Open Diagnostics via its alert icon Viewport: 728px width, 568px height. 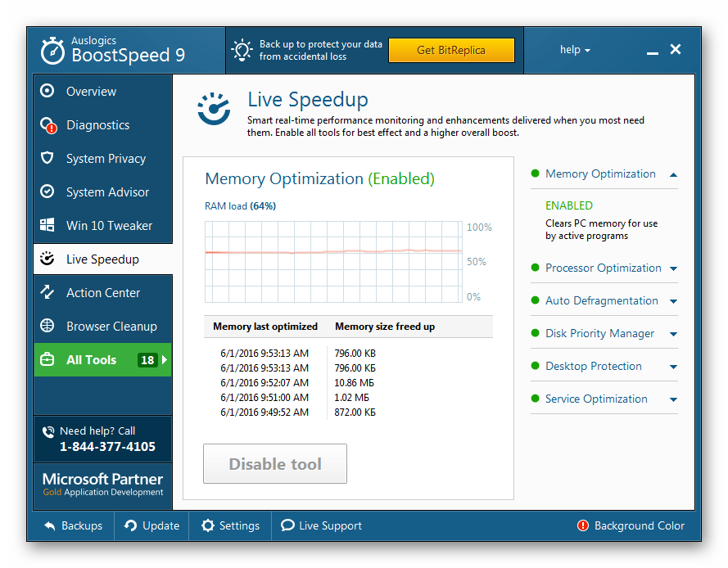click(48, 125)
